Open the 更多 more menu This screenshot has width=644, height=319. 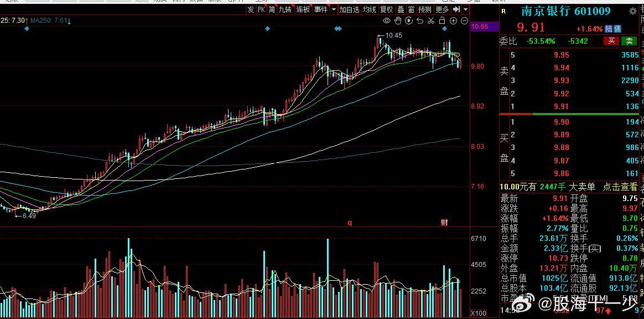tap(443, 9)
